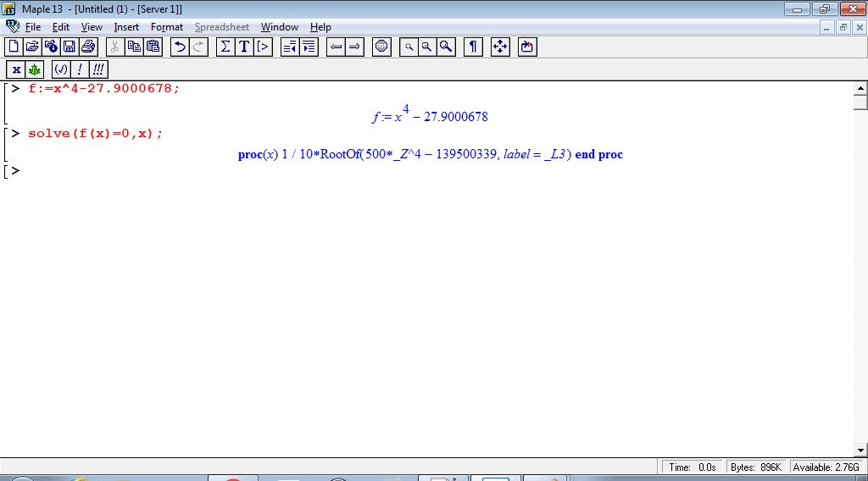This screenshot has width=868, height=481.
Task: Click the worksheet document icon in menu bar
Action: [12, 26]
